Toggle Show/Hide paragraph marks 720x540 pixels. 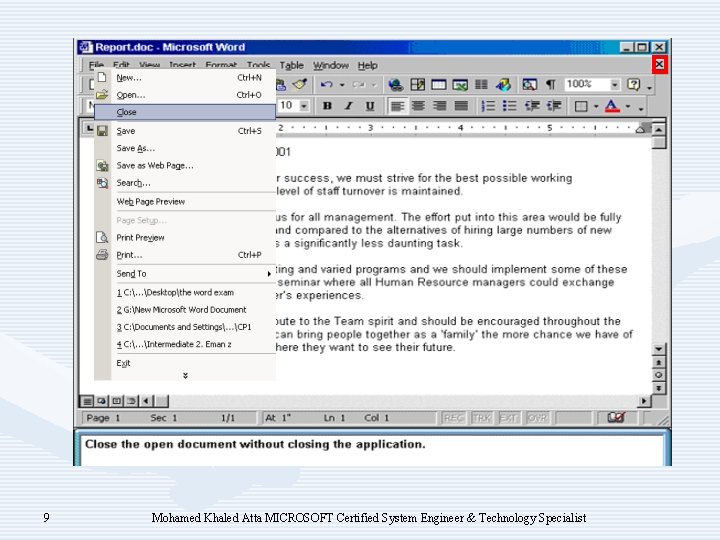click(551, 84)
